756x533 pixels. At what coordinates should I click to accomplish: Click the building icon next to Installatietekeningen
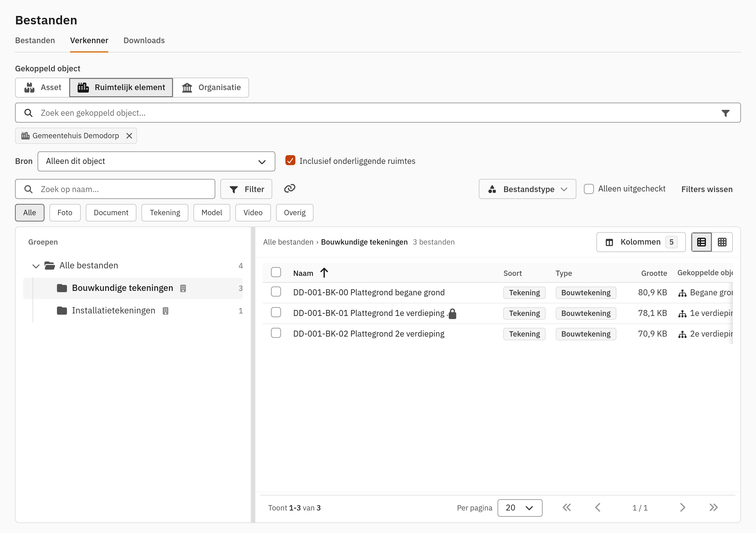166,311
